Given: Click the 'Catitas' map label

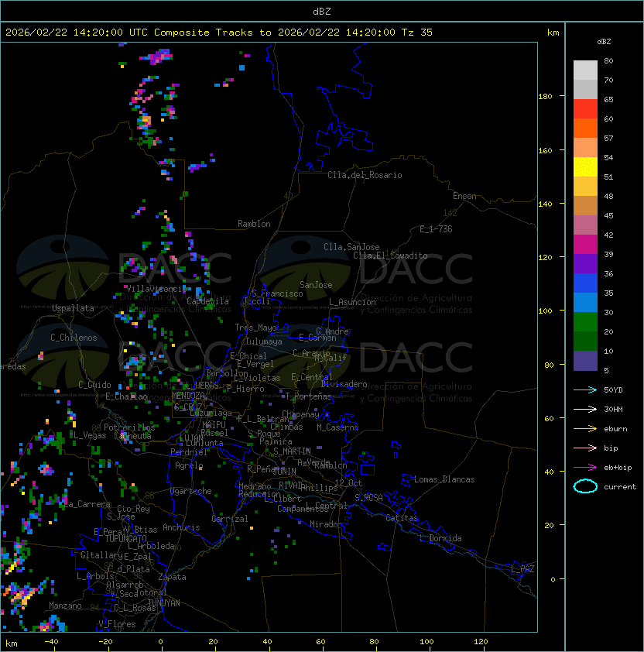Looking at the screenshot, I should coord(402,518).
